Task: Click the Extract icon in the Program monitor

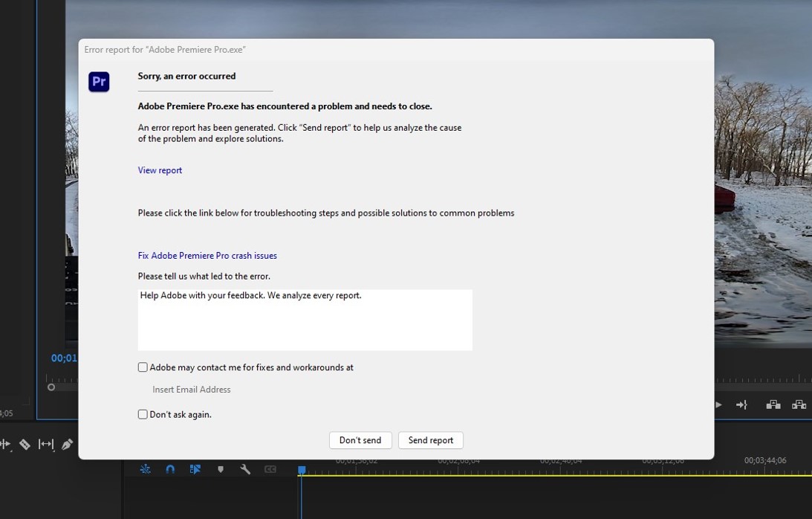Action: coord(799,404)
